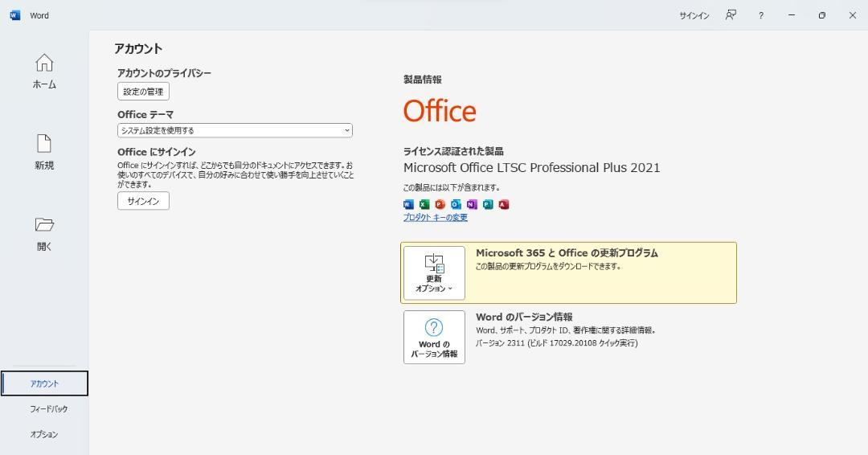Open the ホーム (Home) page icon
The height and width of the screenshot is (455, 868).
click(x=44, y=63)
